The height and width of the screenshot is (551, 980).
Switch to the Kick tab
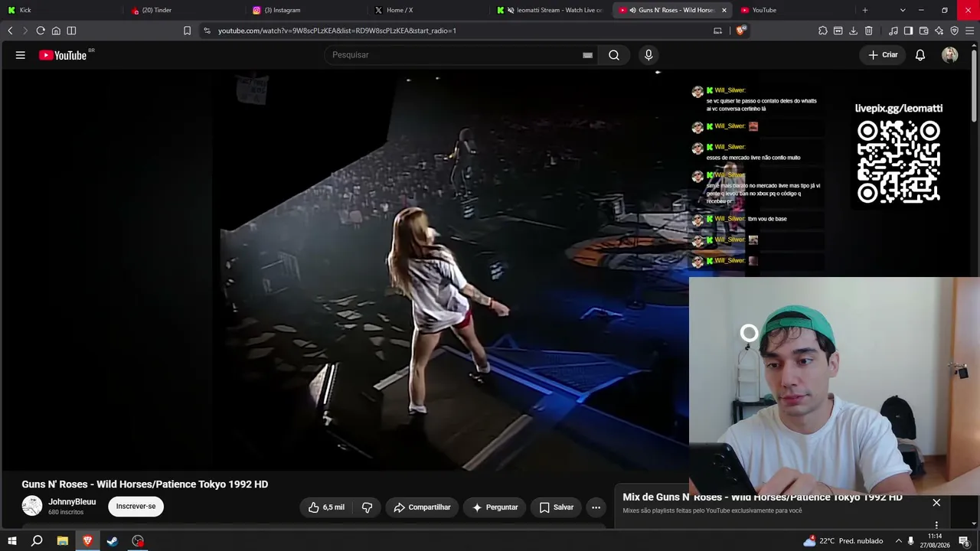click(x=61, y=10)
